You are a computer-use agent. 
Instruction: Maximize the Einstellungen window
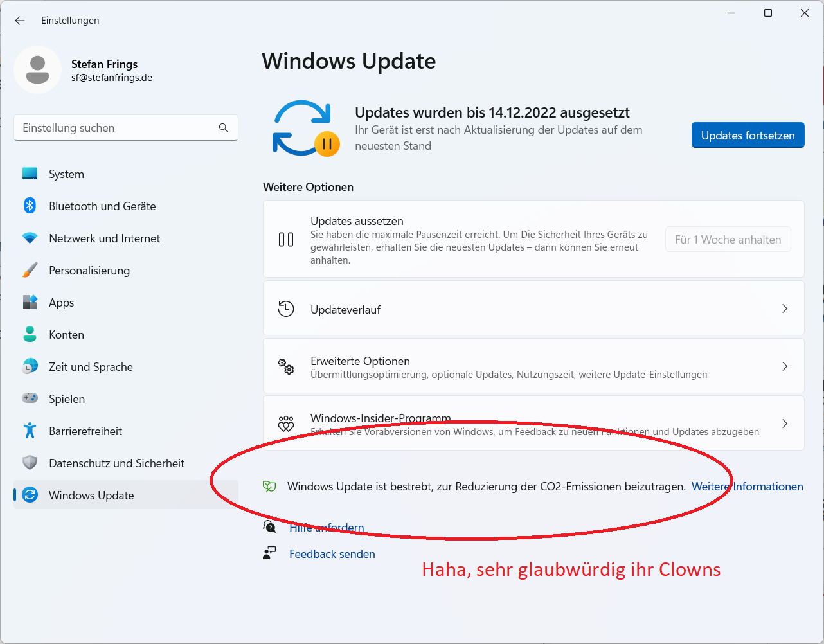point(768,13)
